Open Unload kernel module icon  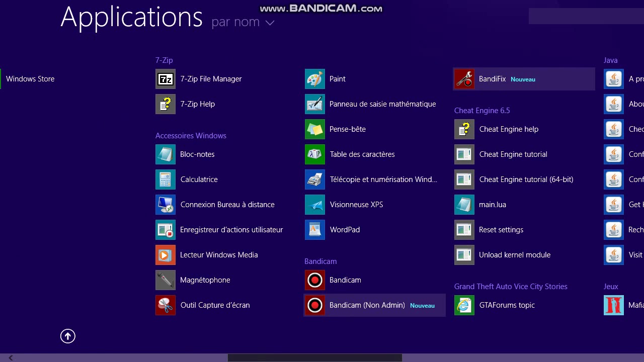(x=464, y=255)
